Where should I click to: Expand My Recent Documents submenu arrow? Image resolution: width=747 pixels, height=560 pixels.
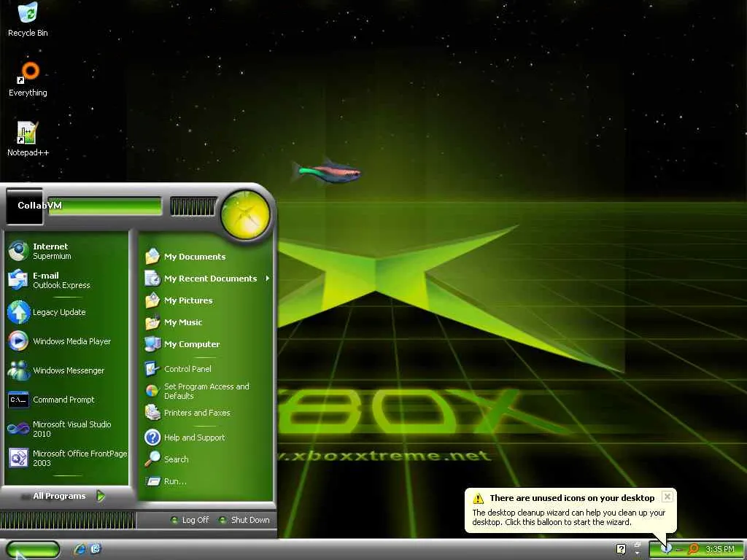(268, 279)
